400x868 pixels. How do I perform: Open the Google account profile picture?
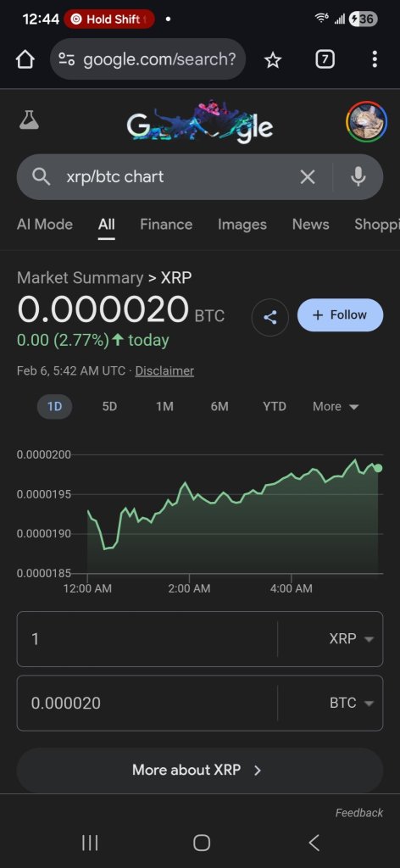click(x=366, y=121)
